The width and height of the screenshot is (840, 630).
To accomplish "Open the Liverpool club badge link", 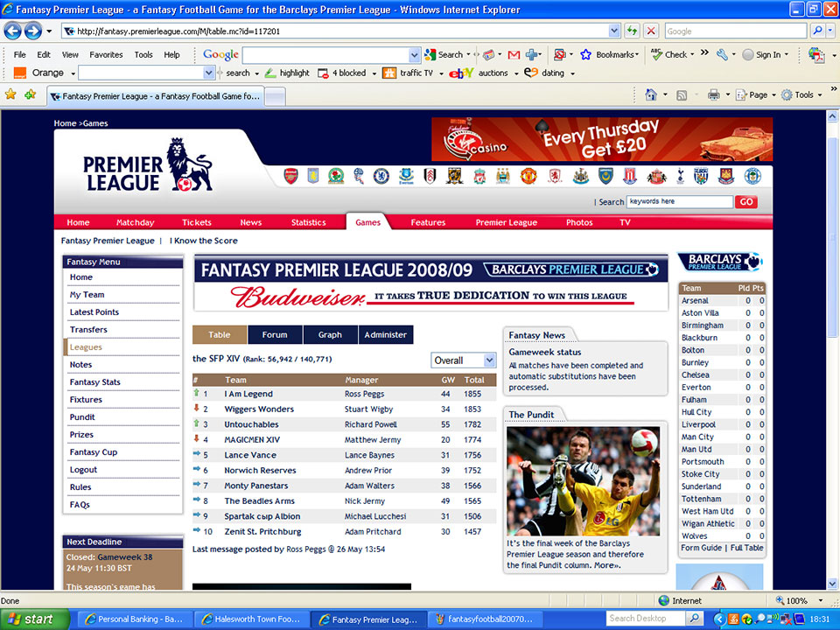I will [x=479, y=177].
